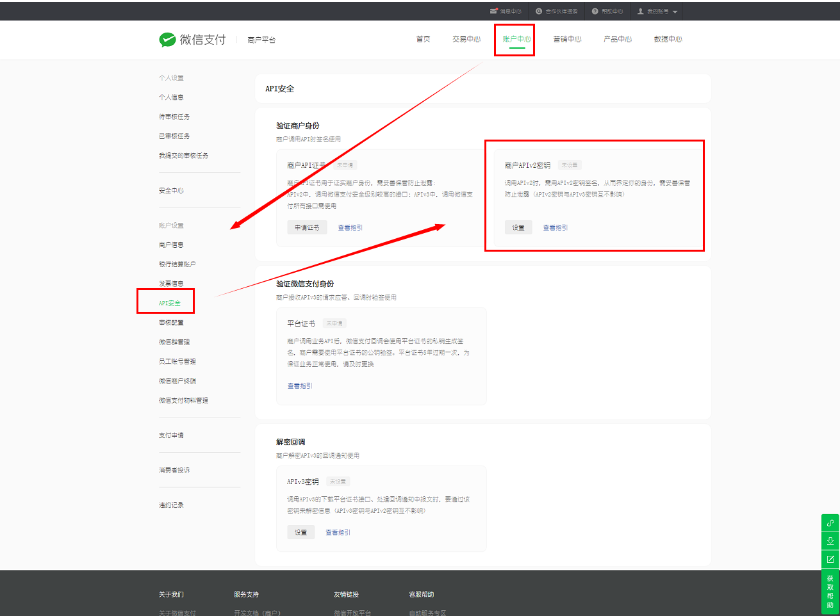
Task: Click the 未申请 status tag beside 平台证书
Action: [x=334, y=323]
